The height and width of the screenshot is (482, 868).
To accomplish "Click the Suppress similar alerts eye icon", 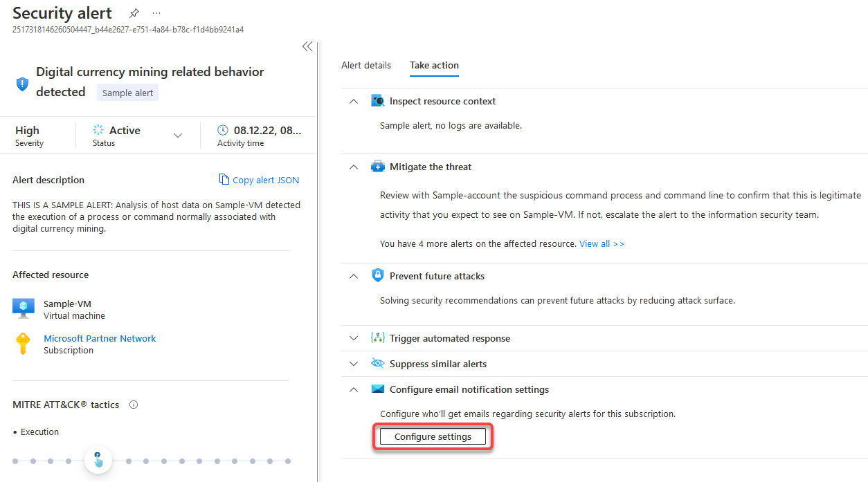I will coord(377,363).
